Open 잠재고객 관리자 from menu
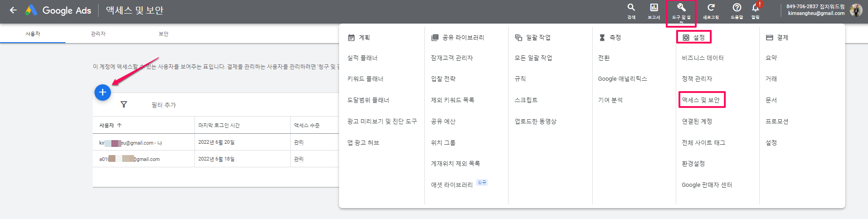This screenshot has width=868, height=219. click(x=452, y=58)
